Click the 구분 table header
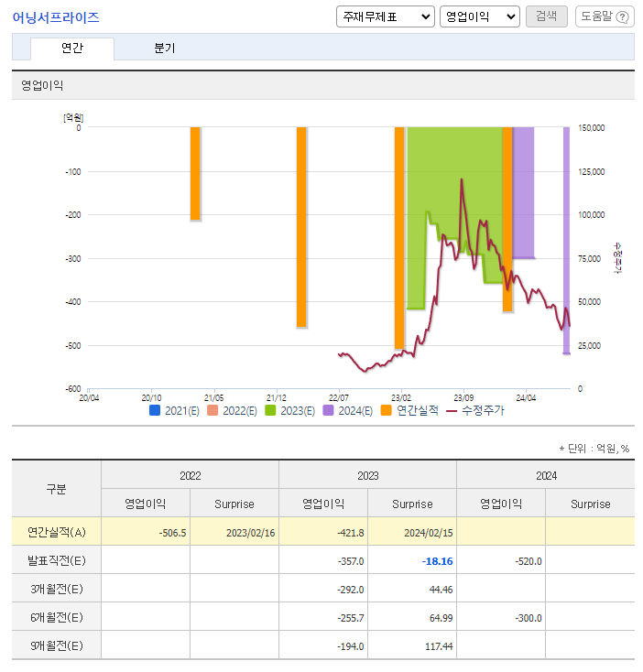 pos(56,489)
